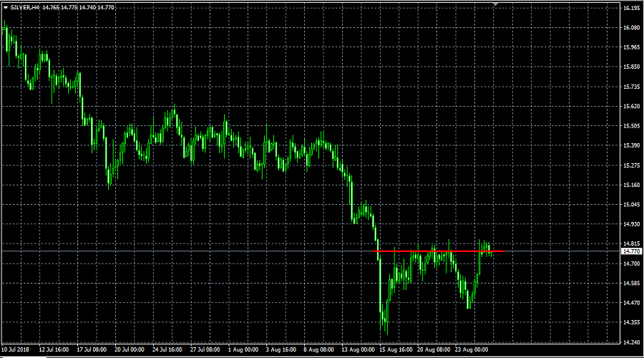Click the current price label 14.770
Viewport: 644px width, 358px height.
[x=632, y=251]
